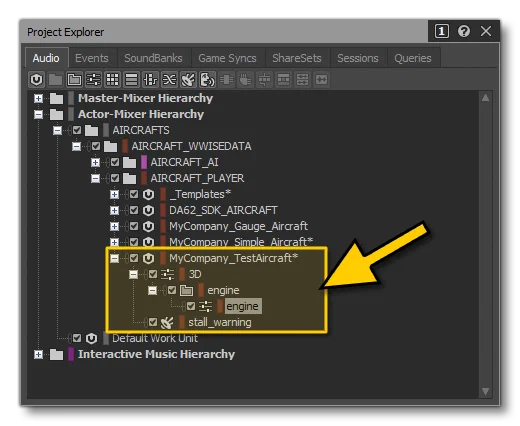The image size is (520, 426).
Task: Open the Sessions tab
Action: click(x=358, y=58)
